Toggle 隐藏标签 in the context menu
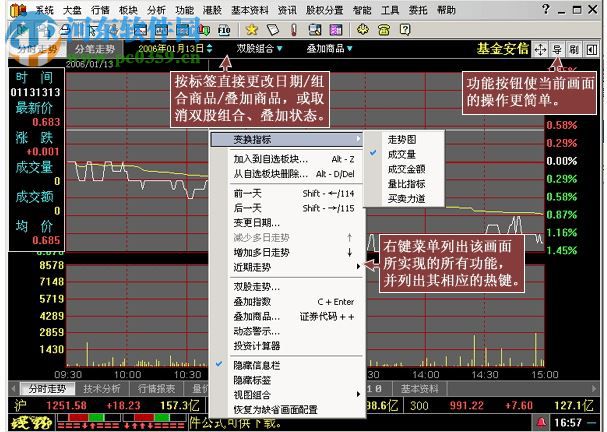This screenshot has width=607, height=432. (x=286, y=380)
